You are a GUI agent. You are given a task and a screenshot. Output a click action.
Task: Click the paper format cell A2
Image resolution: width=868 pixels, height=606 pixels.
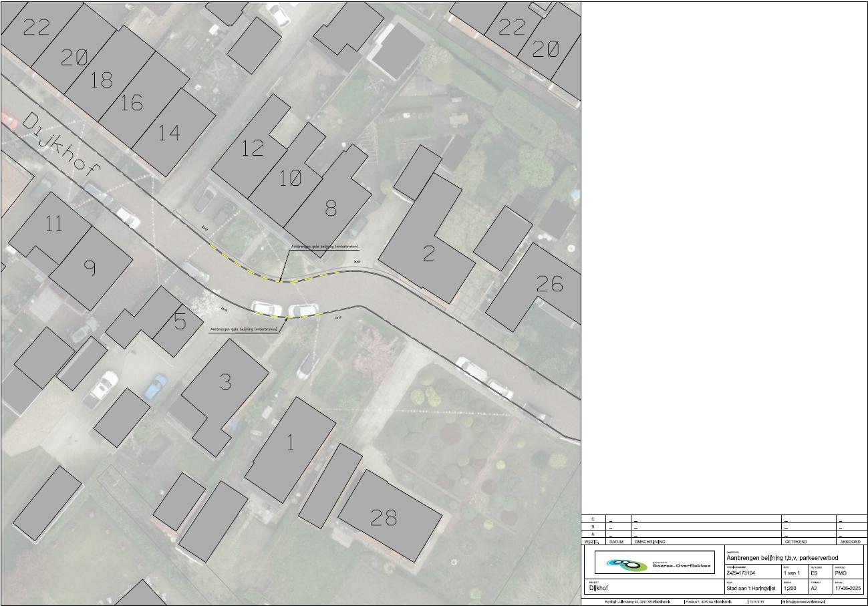[x=815, y=589]
